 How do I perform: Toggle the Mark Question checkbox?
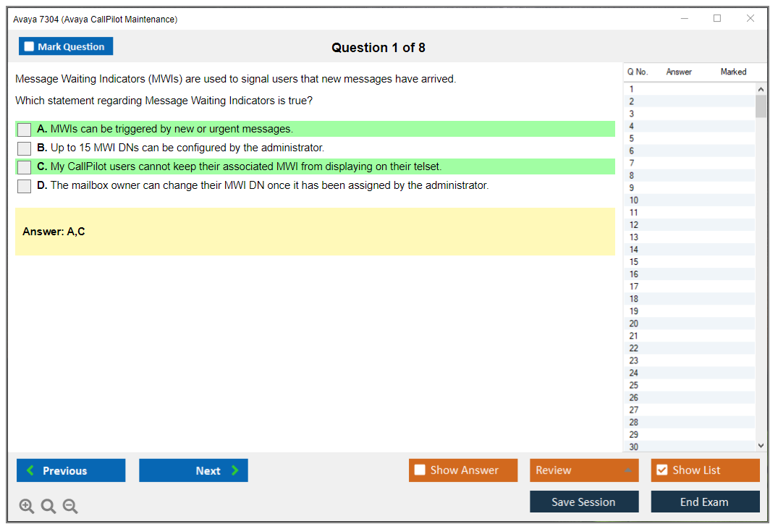click(x=30, y=47)
